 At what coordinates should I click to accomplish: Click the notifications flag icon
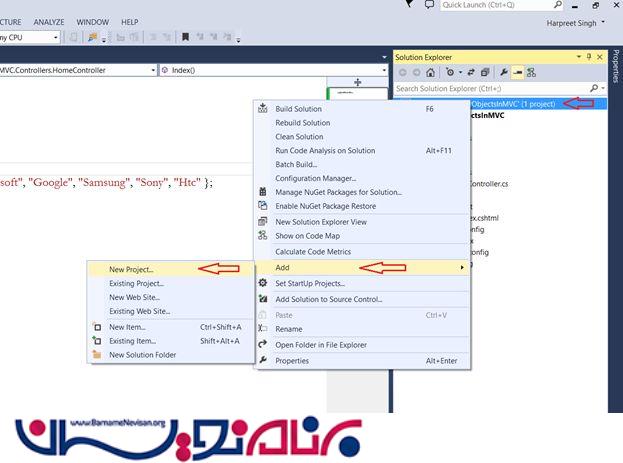pyautogui.click(x=409, y=4)
